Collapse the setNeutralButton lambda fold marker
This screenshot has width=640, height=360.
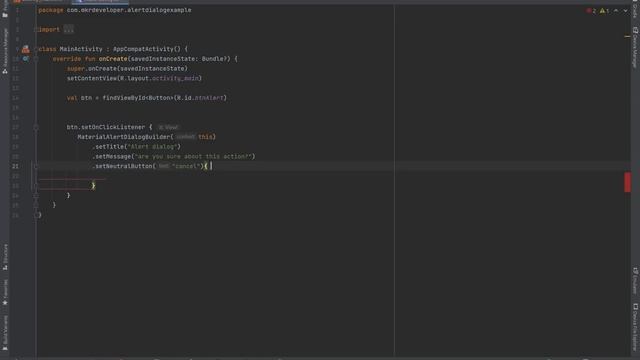coord(36,167)
